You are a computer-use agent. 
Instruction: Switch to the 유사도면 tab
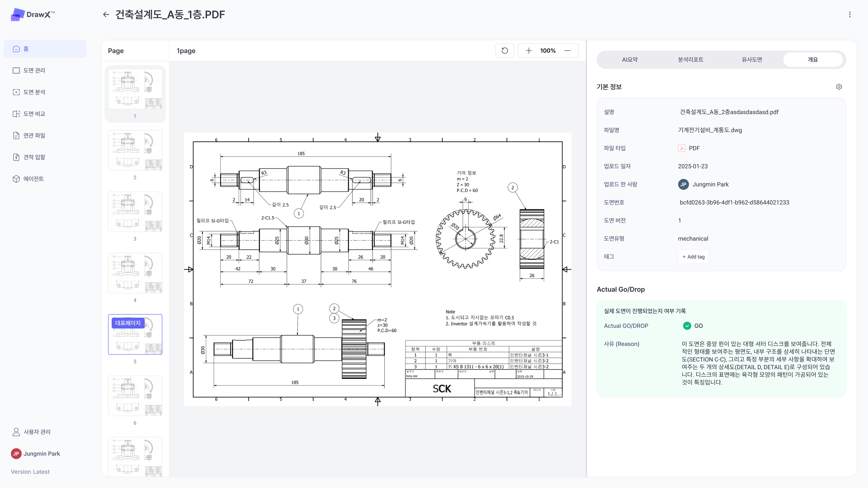tap(752, 60)
